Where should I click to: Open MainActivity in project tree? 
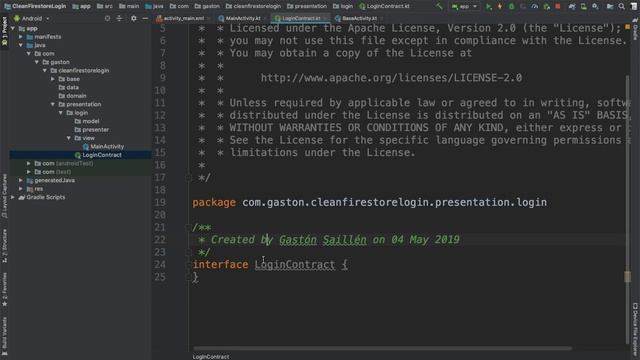click(x=103, y=147)
